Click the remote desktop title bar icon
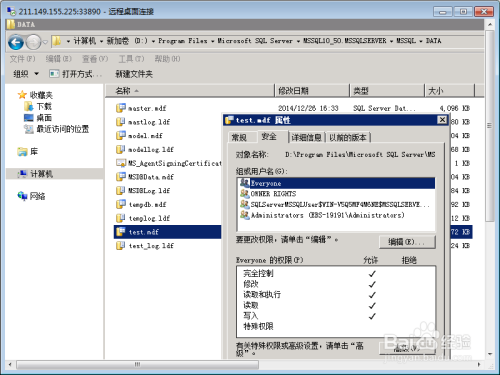500x375 pixels. 11,11
